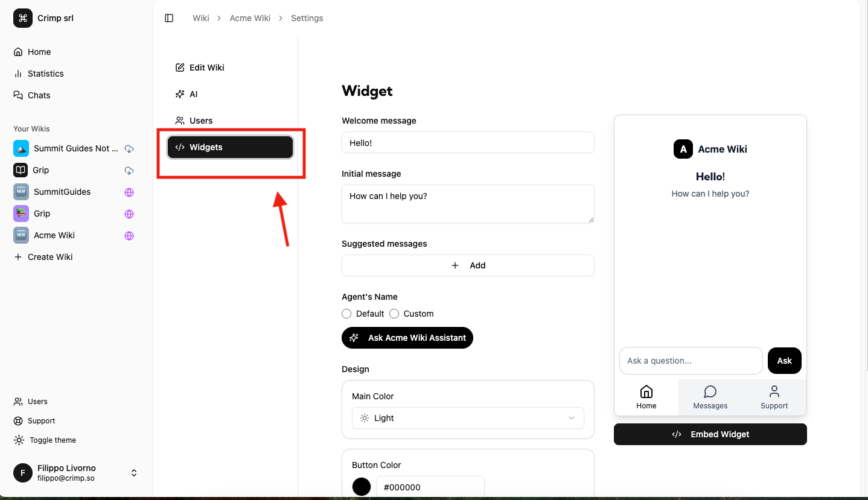Collapse the sidebar with the panel toggle icon

pyautogui.click(x=169, y=18)
